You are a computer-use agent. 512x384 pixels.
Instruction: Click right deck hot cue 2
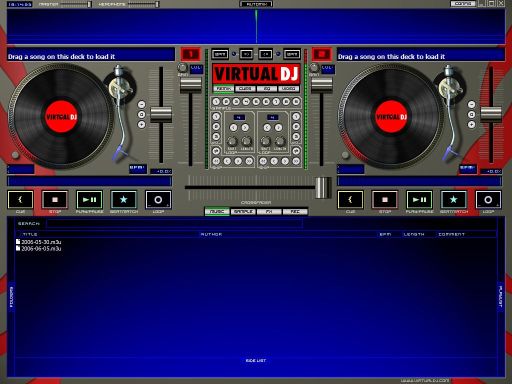pos(296,127)
